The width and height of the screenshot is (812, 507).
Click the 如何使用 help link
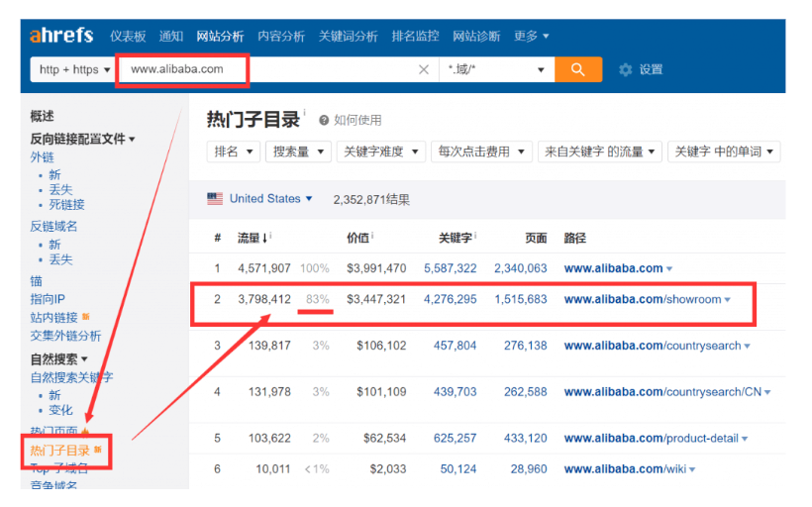click(357, 120)
